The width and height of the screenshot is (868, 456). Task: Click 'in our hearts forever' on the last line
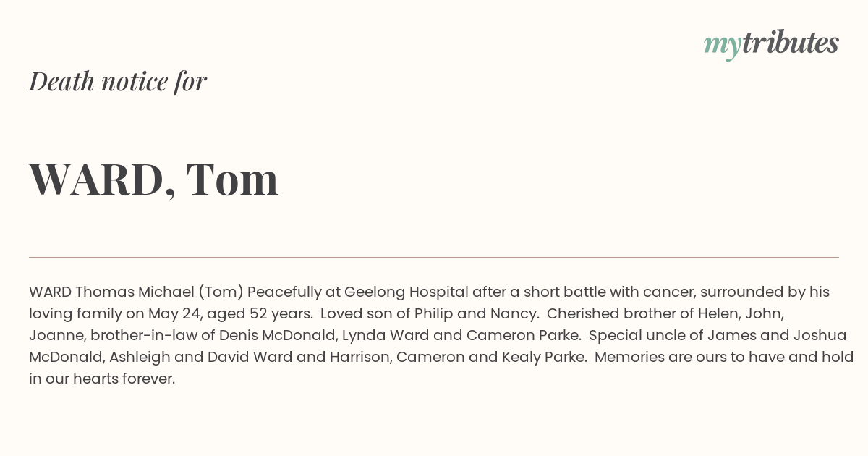(102, 379)
